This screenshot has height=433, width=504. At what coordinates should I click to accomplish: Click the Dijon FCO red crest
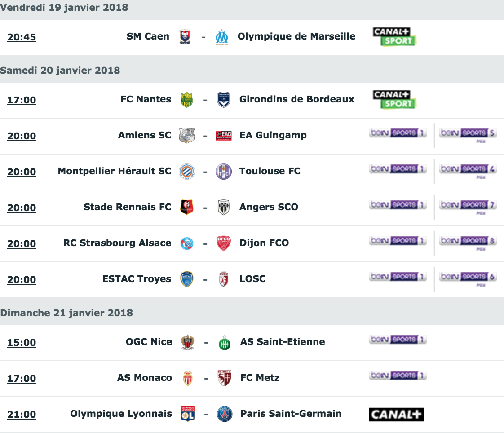click(x=223, y=243)
